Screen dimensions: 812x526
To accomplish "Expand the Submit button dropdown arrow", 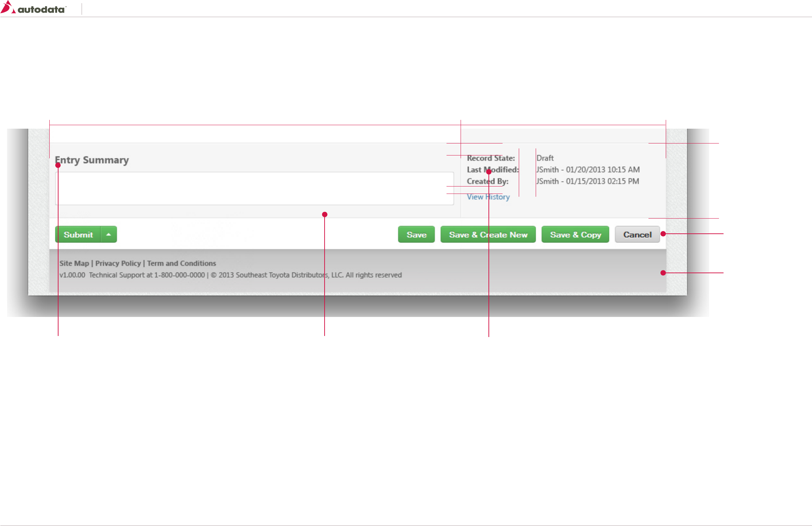I will click(x=109, y=234).
